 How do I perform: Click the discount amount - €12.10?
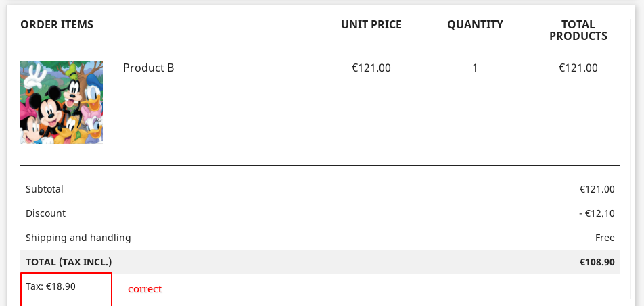click(597, 213)
